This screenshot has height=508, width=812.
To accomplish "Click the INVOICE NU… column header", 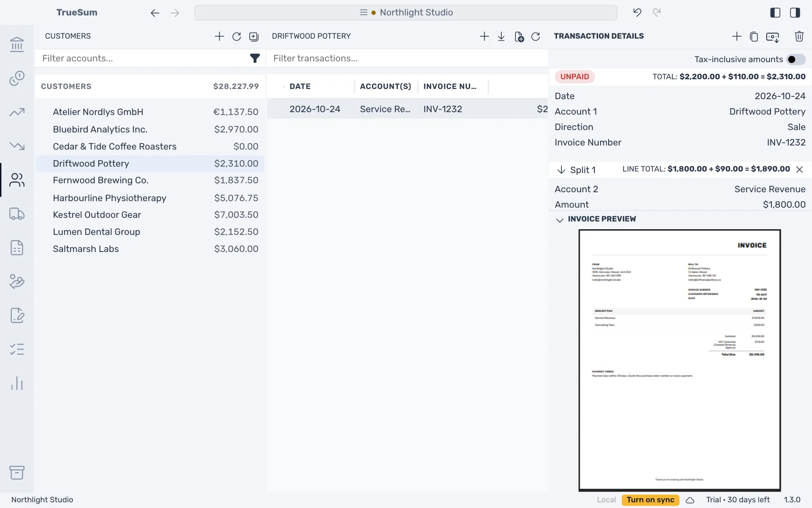I will (450, 86).
